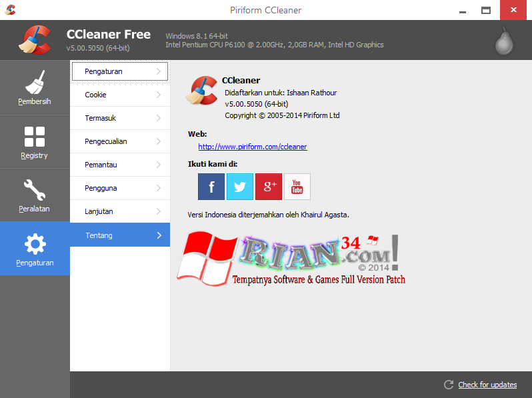Click the 'Didaftarkan untuk: Ishaan Rathour' text
The image size is (532, 398).
point(281,93)
